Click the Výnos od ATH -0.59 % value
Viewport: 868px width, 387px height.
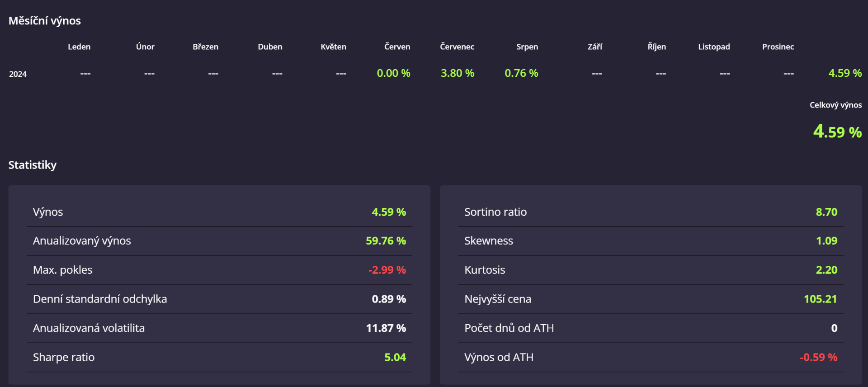coord(818,357)
